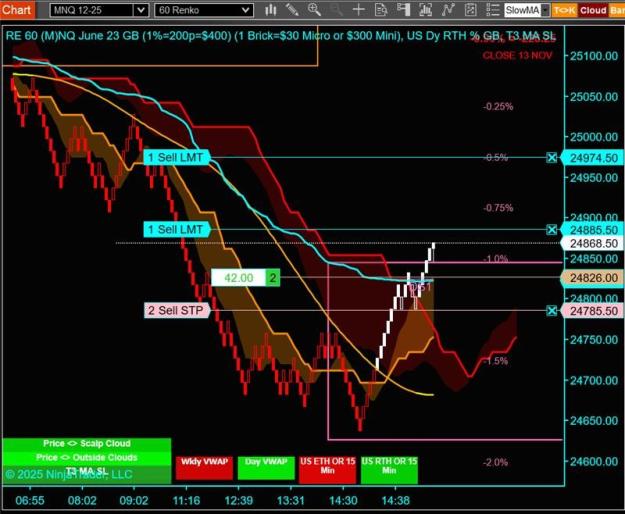Viewport: 625px width, 514px height.
Task: Open the data box icon
Action: point(381,10)
